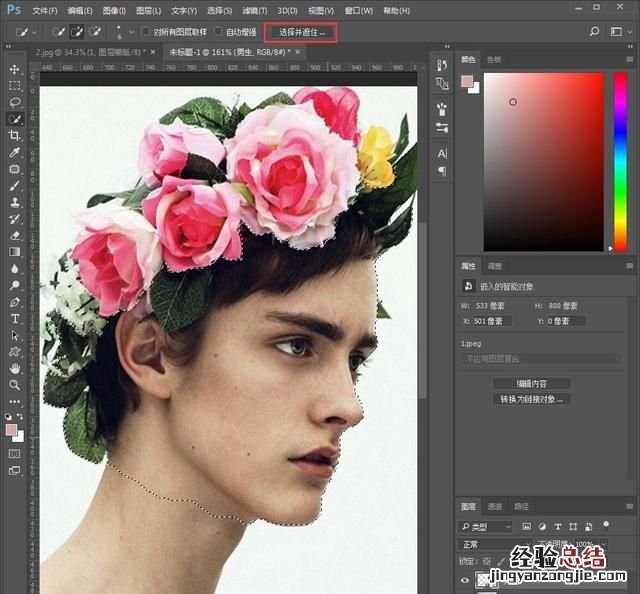Select the Lasso tool
Image resolution: width=640 pixels, height=594 pixels.
(15, 102)
